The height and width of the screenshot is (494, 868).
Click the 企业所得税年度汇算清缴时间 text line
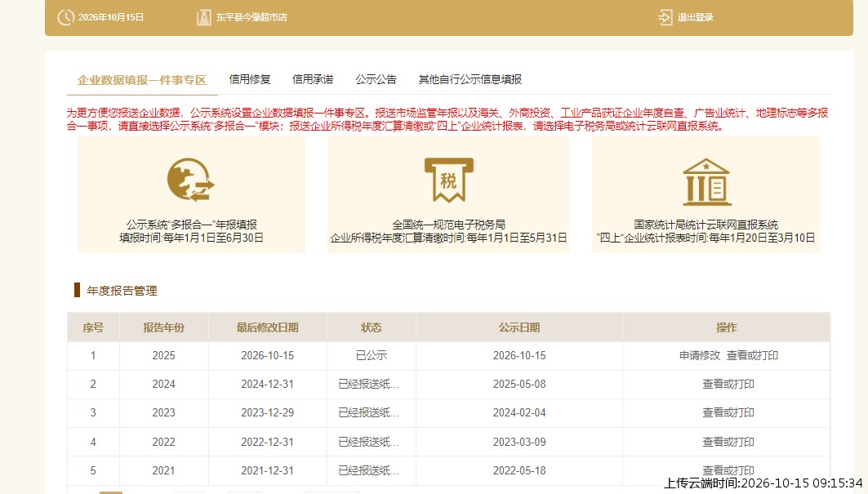tap(448, 238)
